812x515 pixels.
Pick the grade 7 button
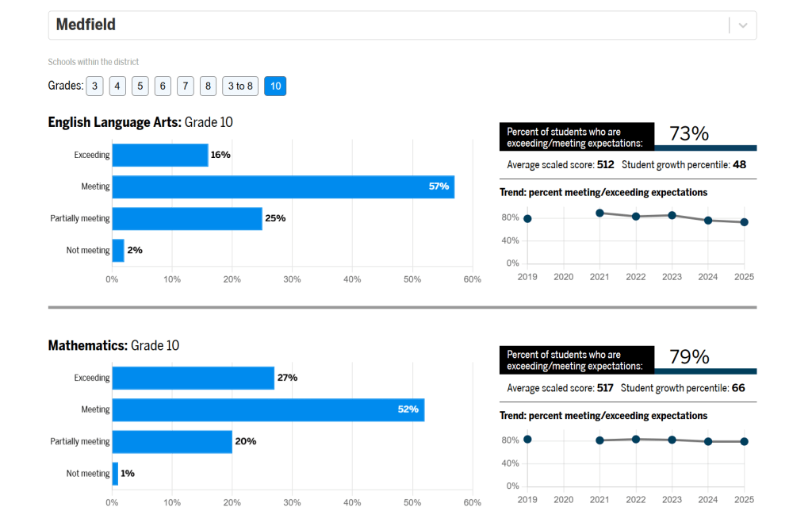(x=186, y=86)
